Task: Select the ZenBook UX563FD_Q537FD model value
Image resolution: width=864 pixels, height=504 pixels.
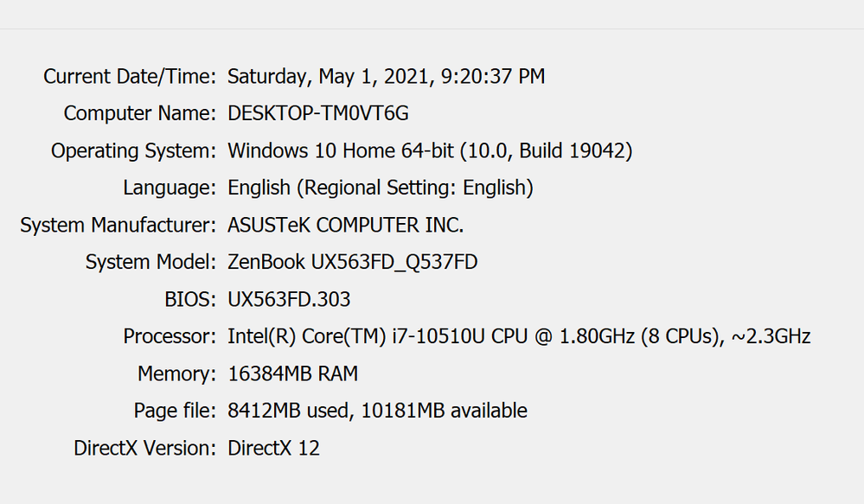Action: [352, 262]
